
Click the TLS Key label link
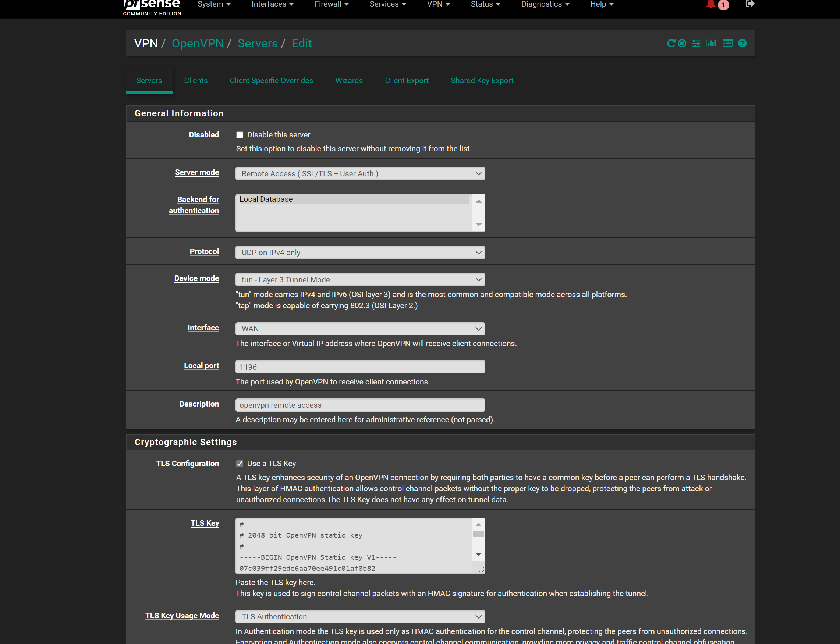205,523
